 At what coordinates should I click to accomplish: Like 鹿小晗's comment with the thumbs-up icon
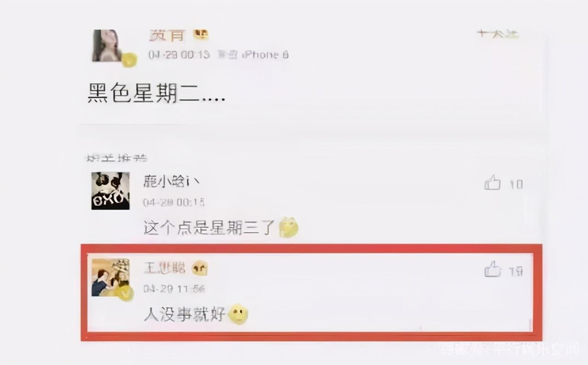tap(492, 182)
